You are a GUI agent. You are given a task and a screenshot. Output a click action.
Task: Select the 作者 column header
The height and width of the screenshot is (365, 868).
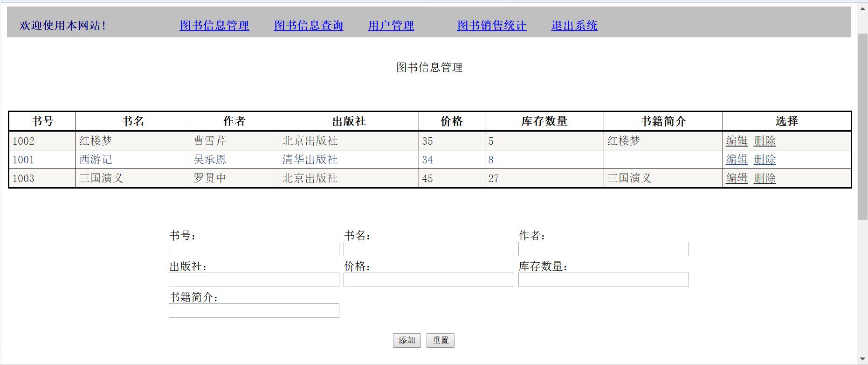pos(234,121)
